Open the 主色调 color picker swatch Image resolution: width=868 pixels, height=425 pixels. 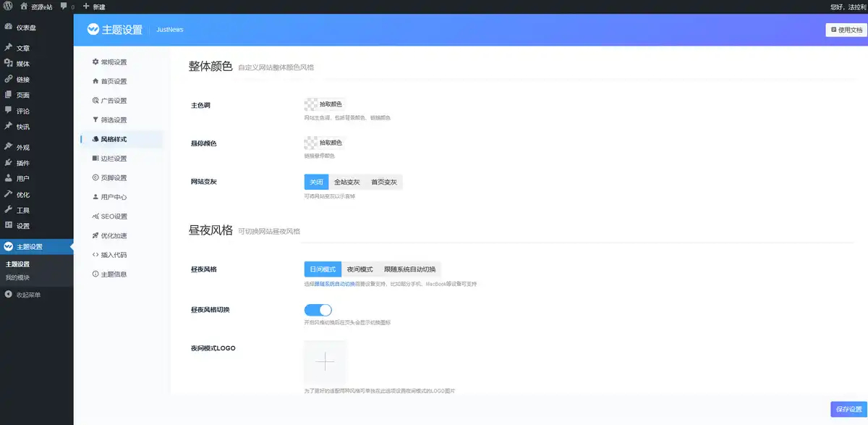click(312, 104)
